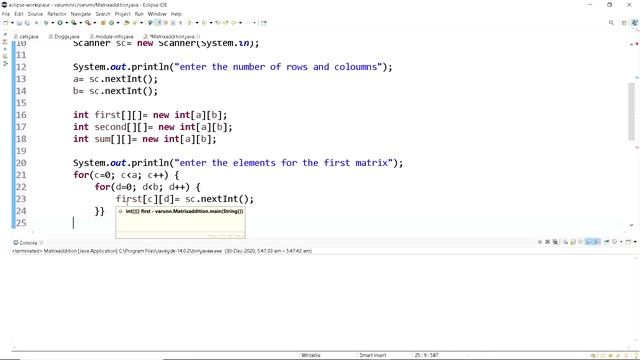Open the Project menu
This screenshot has width=640, height=360.
122,14
